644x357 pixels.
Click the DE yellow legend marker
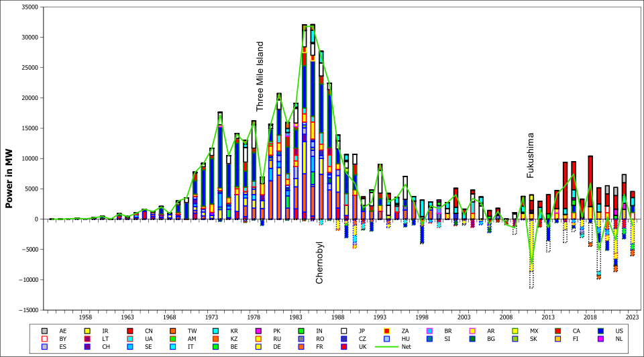coord(259,347)
